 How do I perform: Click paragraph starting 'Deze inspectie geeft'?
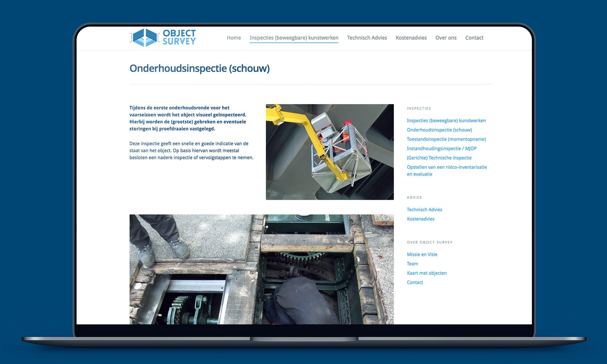pyautogui.click(x=191, y=150)
